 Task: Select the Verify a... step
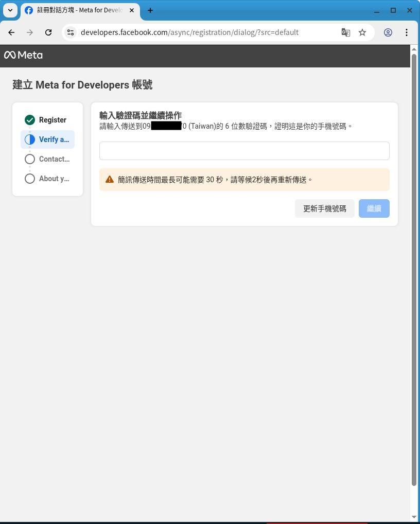pyautogui.click(x=47, y=139)
